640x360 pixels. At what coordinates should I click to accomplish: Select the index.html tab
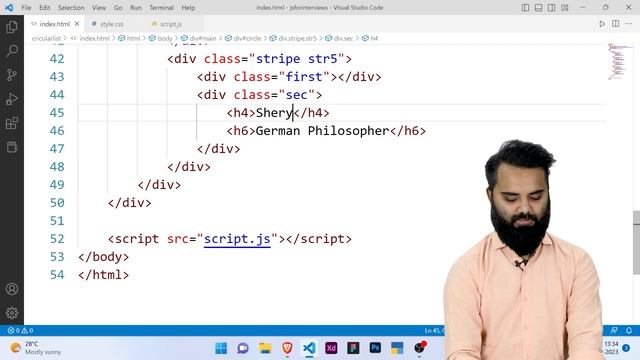point(55,24)
